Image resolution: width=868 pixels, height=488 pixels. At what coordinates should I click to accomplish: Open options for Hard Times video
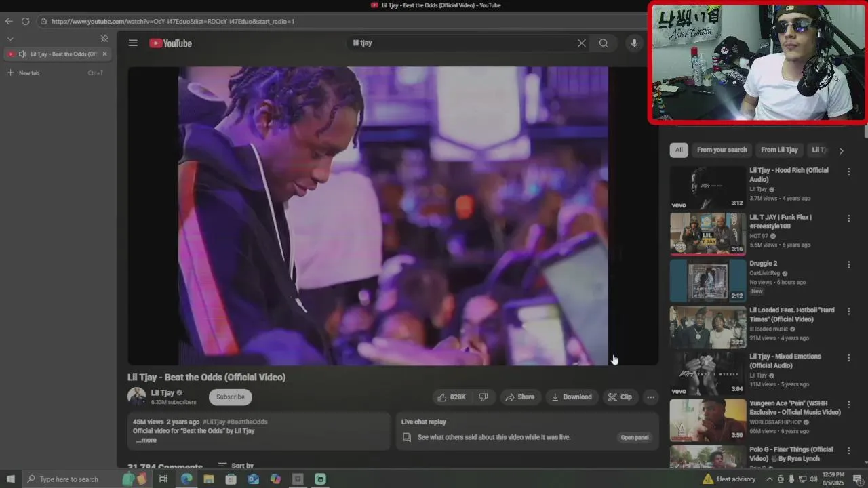(848, 311)
